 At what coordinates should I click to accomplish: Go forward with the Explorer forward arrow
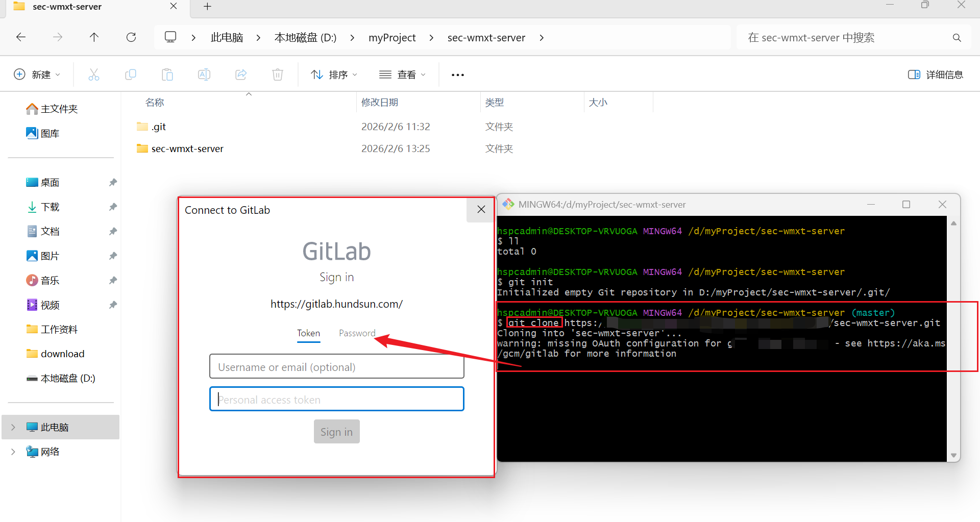(x=58, y=37)
